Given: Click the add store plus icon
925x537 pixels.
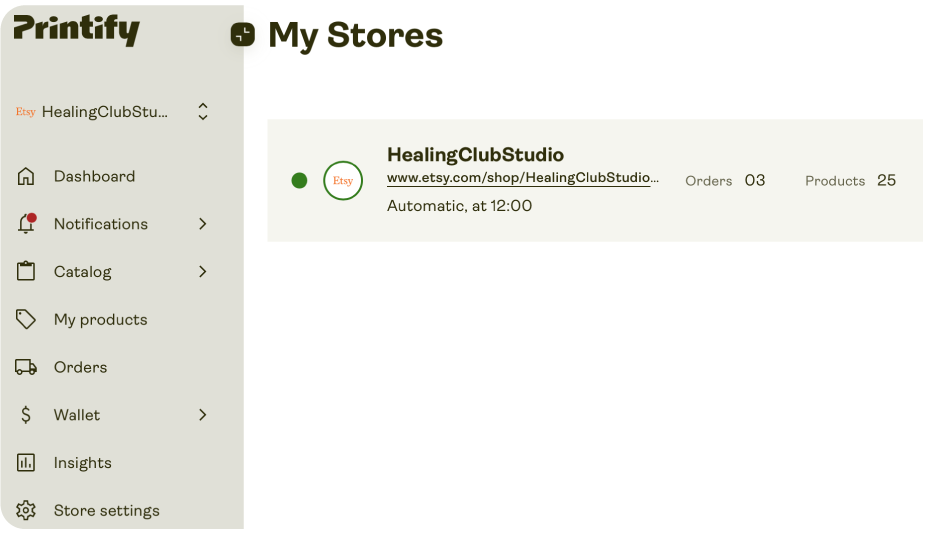Looking at the screenshot, I should (242, 34).
